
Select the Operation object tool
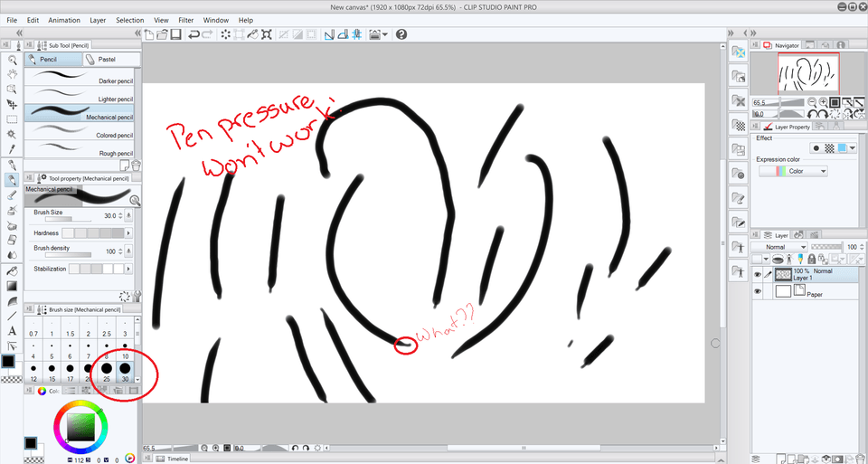pyautogui.click(x=12, y=90)
